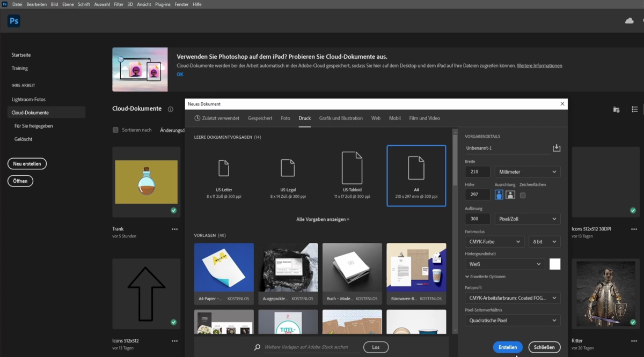Image resolution: width=644 pixels, height=357 pixels.
Task: Toggle the Sortieren nach checkbox
Action: tap(115, 130)
